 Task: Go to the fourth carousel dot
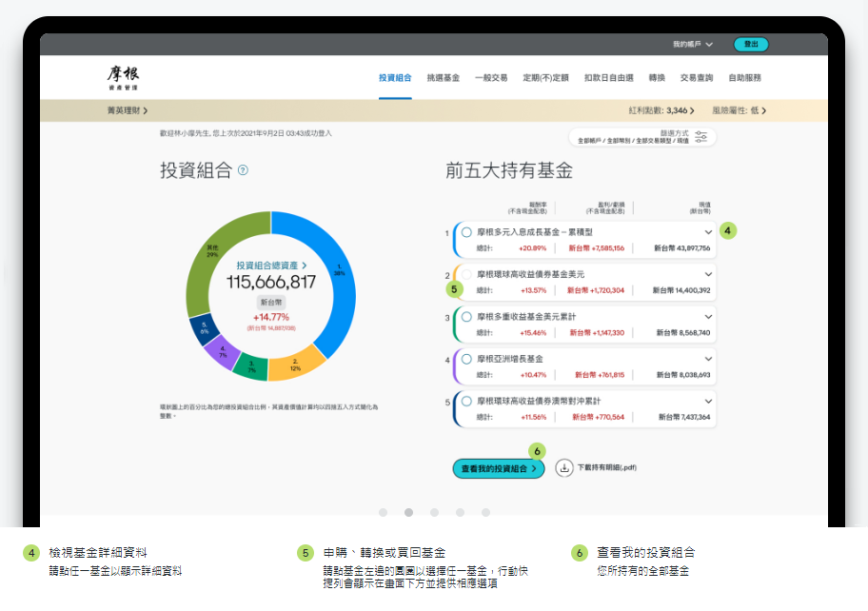point(460,512)
